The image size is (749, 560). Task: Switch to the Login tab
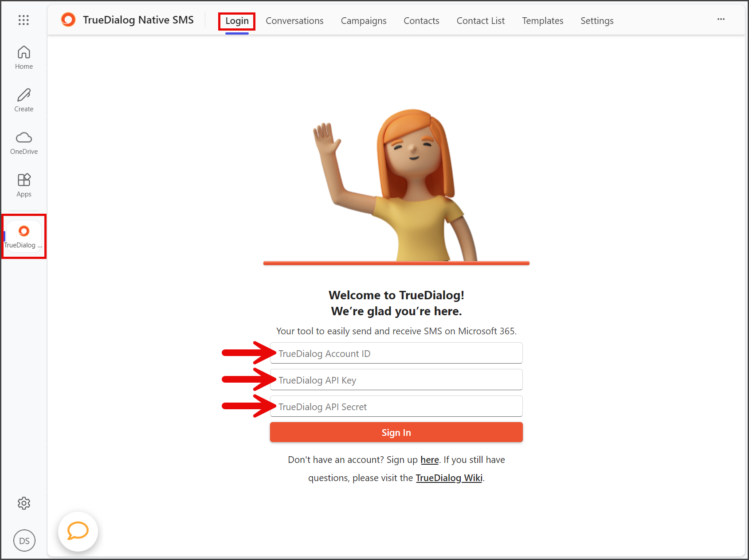237,21
